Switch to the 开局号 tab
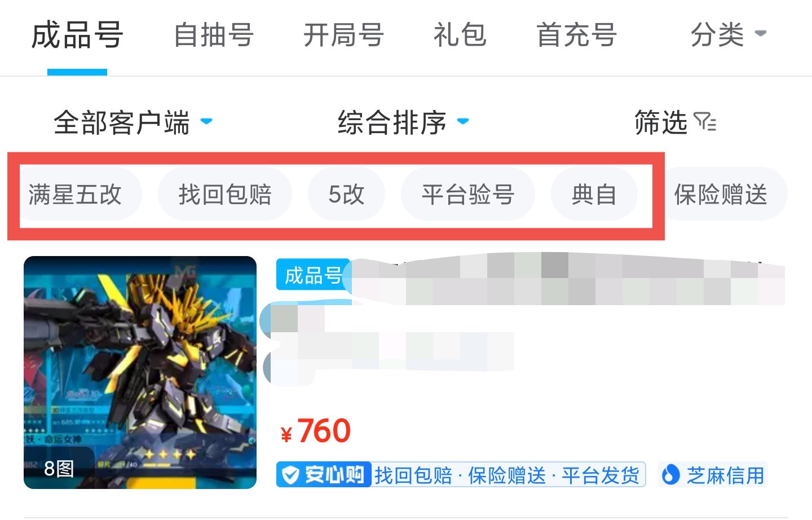Screen dimensions: 812x520 point(343,35)
